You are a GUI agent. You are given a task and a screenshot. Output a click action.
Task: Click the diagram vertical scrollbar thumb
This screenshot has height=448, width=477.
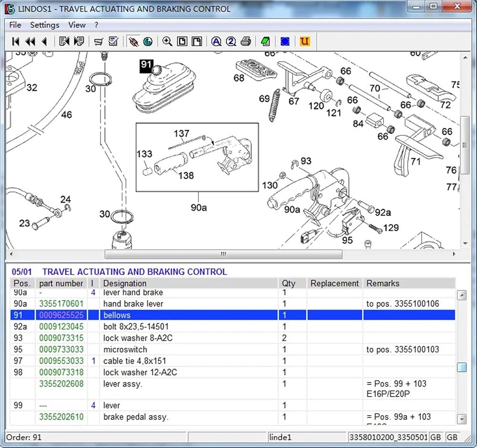tap(465, 145)
